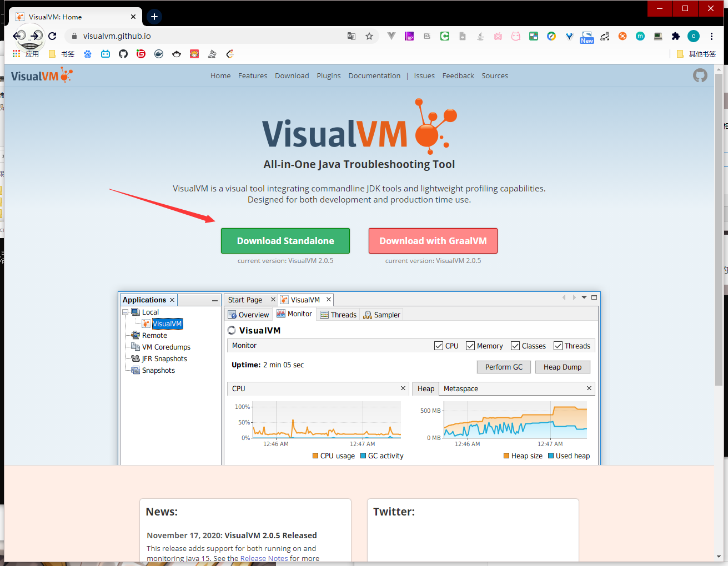Open the GitHub bookmark in bookmarks bar
728x566 pixels.
pyautogui.click(x=123, y=54)
